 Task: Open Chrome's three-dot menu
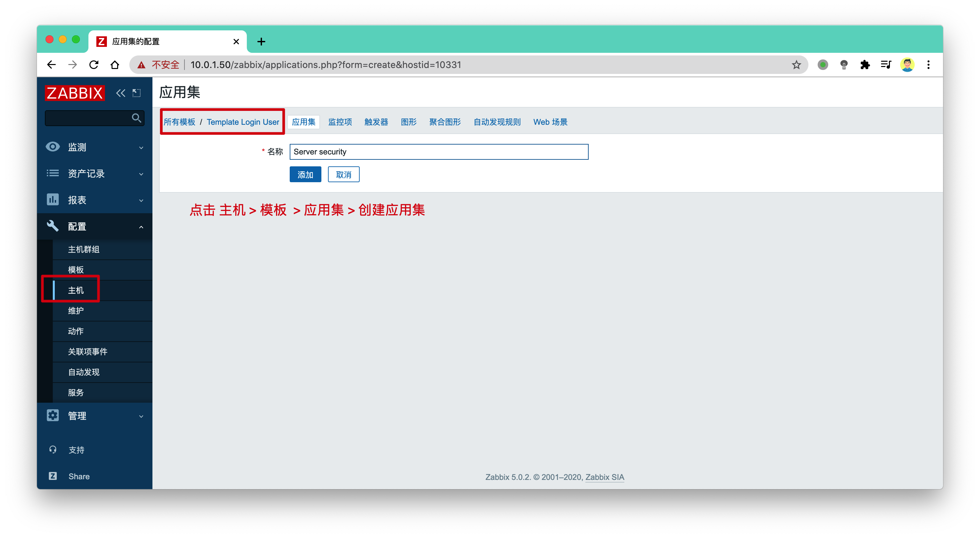pyautogui.click(x=928, y=65)
